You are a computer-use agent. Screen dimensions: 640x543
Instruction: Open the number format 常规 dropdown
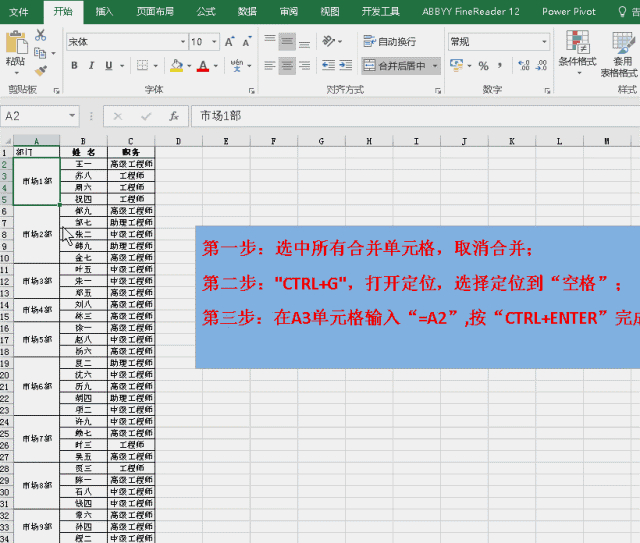coord(544,42)
